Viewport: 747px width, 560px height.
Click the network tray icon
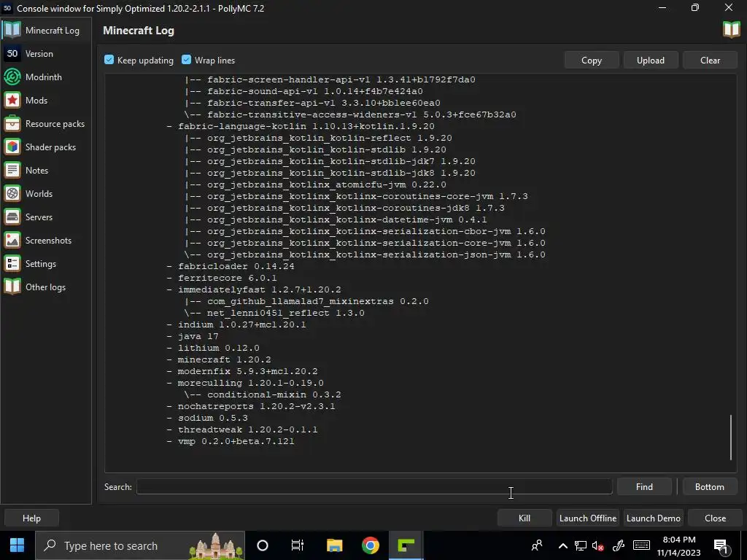pos(580,545)
